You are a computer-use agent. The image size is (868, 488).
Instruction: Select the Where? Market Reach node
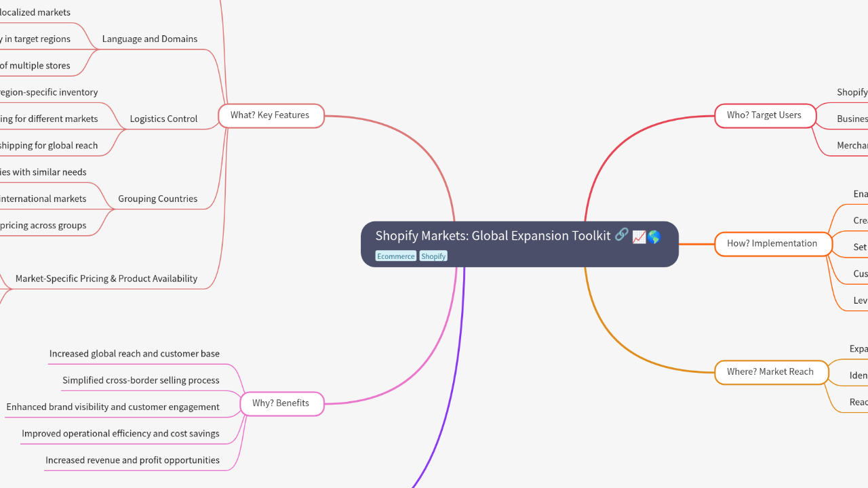point(771,371)
